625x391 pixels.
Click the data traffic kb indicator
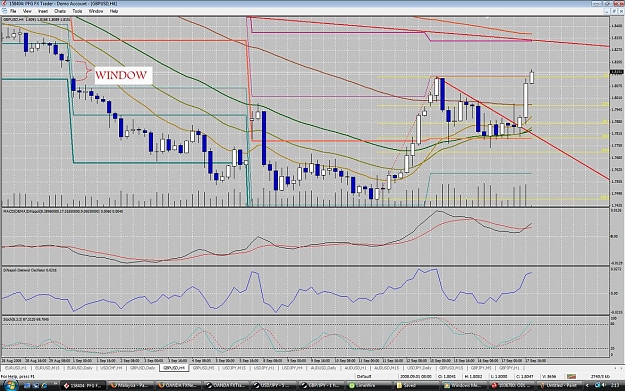pyautogui.click(x=599, y=376)
